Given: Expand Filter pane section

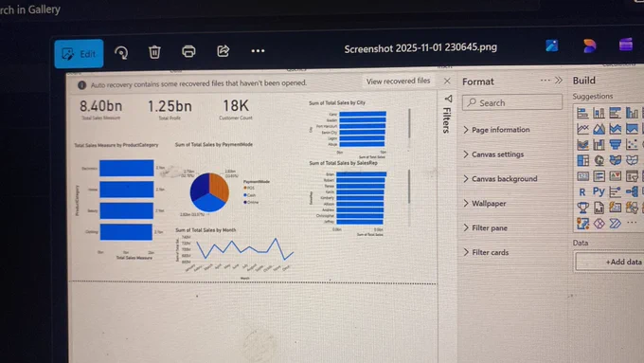Looking at the screenshot, I should pos(485,227).
